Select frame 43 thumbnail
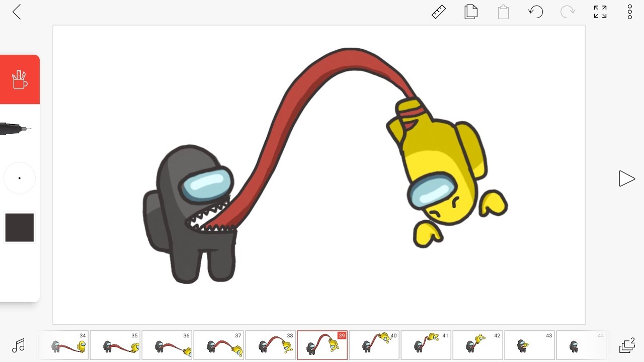The height and width of the screenshot is (362, 644). pos(530,345)
